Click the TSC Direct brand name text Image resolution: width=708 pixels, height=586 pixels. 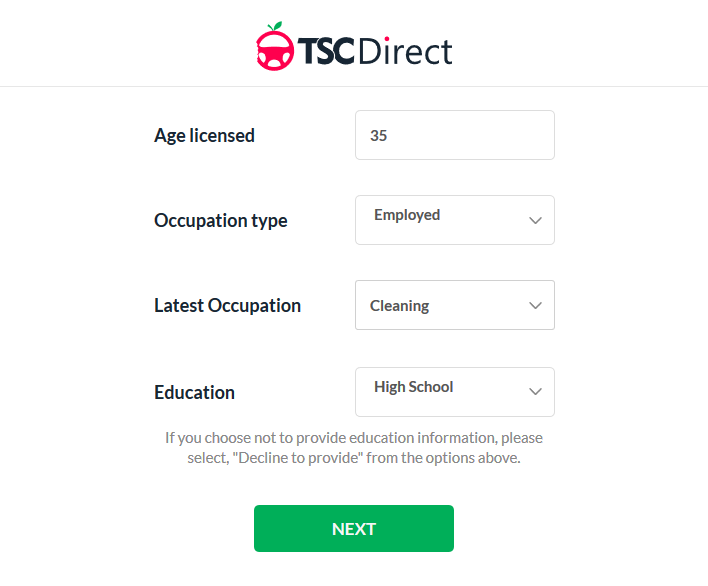375,51
